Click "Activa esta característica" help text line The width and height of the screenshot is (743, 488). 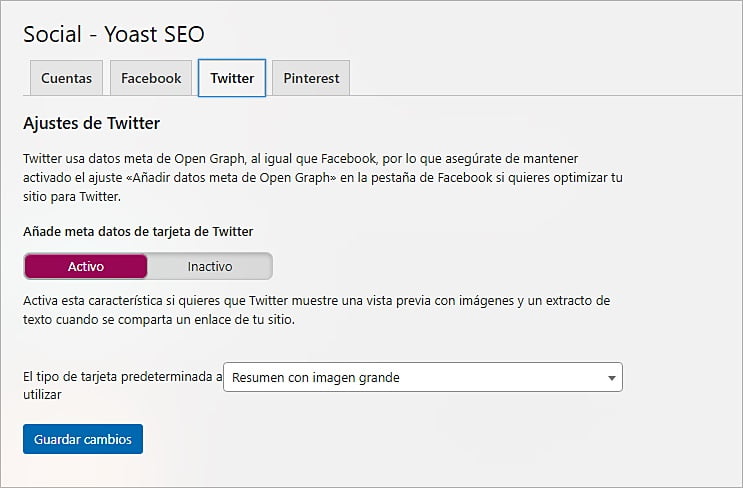tap(100, 301)
